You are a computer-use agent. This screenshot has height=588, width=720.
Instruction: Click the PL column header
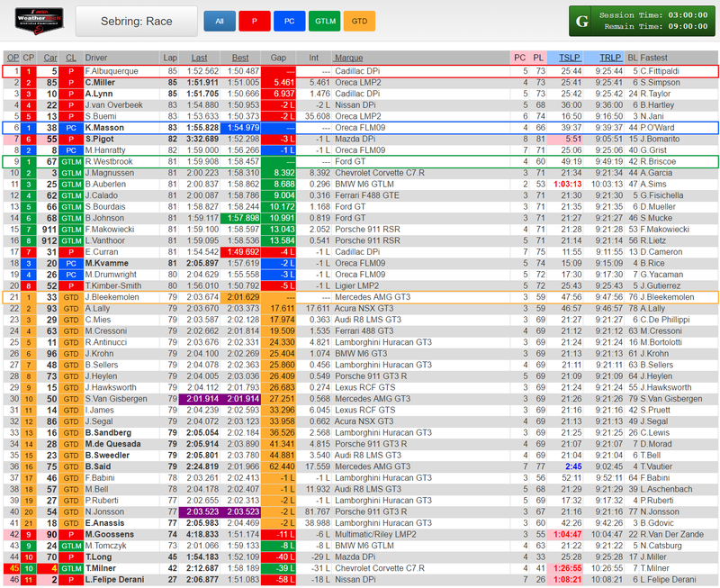coord(538,58)
